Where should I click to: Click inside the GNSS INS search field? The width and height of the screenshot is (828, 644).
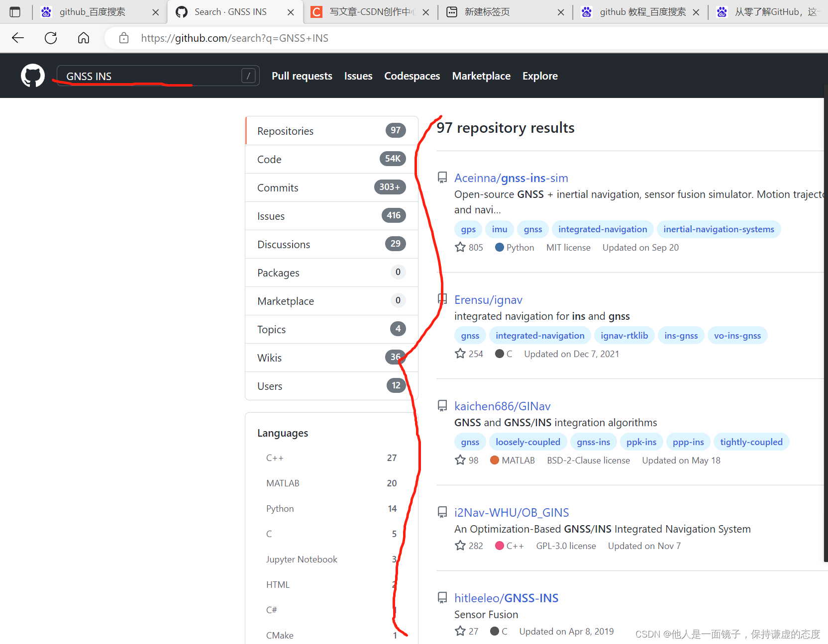[149, 76]
